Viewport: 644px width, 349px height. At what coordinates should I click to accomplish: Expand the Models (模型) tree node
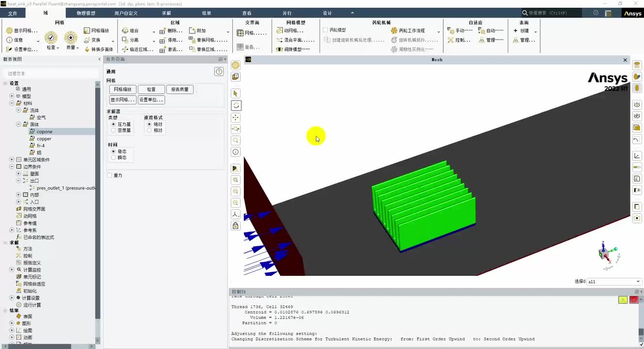12,96
